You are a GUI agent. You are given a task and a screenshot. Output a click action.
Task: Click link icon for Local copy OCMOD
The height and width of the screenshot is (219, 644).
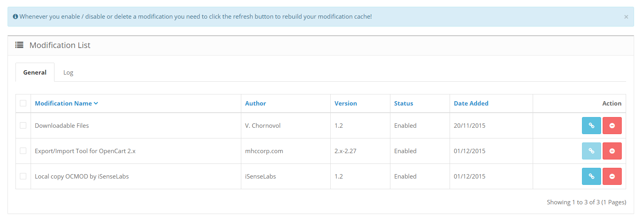coord(591,176)
